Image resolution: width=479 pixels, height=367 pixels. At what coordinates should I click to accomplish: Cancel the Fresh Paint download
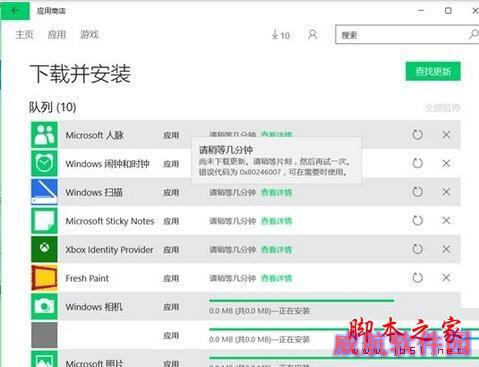446,278
